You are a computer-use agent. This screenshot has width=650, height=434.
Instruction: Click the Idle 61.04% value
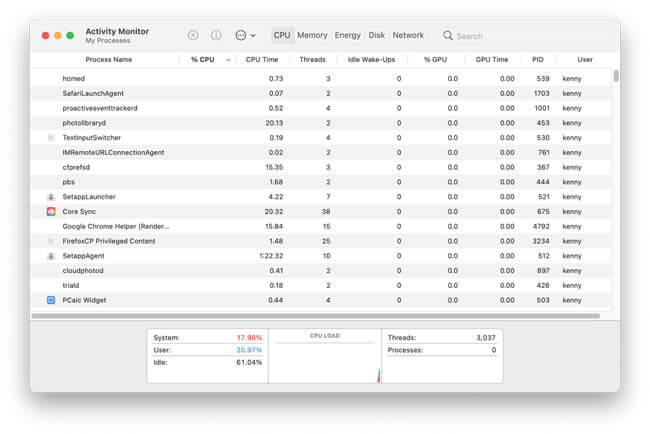249,363
